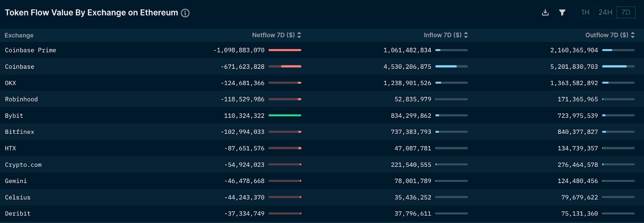This screenshot has height=223, width=644.
Task: Select inflow value 4,530,206,875
Action: (x=407, y=67)
